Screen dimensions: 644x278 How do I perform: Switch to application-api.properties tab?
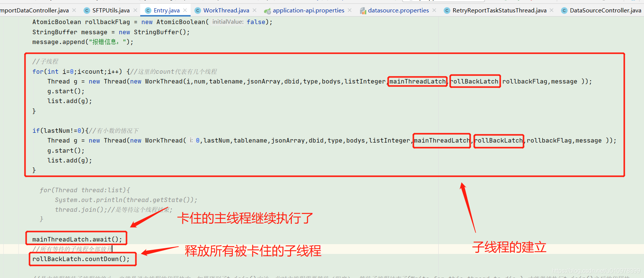pos(308,11)
